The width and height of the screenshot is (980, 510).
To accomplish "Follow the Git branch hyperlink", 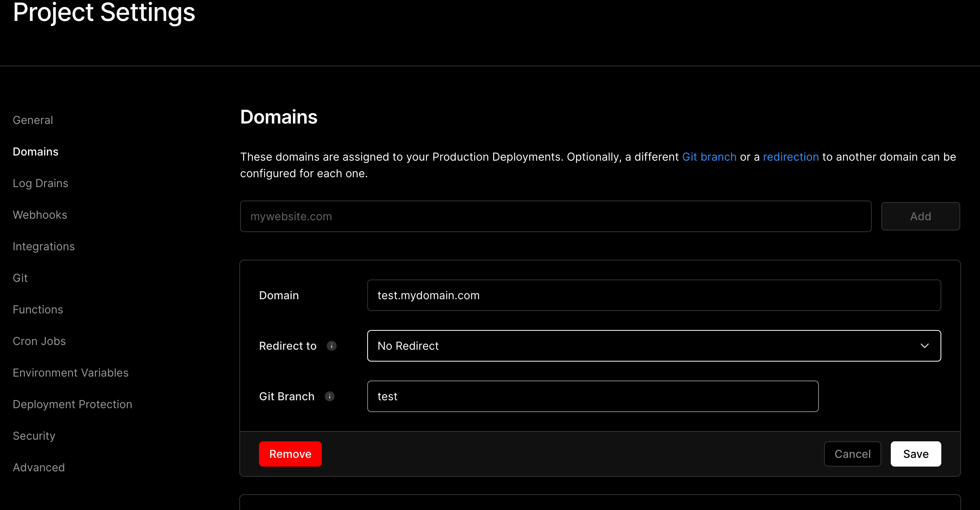I will click(709, 157).
